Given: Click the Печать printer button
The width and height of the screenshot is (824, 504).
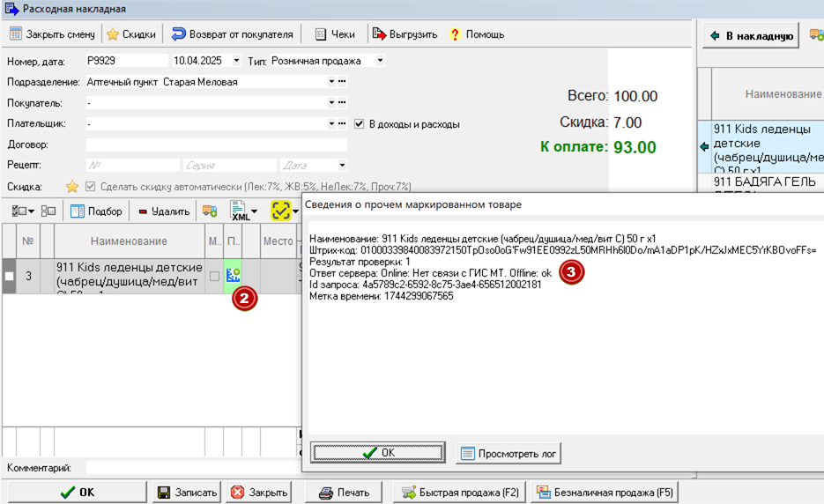Looking at the screenshot, I should (344, 493).
